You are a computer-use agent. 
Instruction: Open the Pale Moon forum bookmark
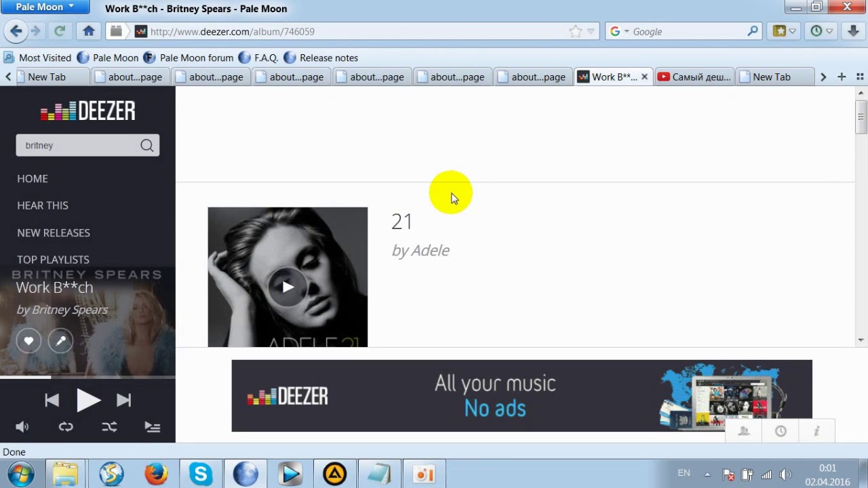coord(189,58)
